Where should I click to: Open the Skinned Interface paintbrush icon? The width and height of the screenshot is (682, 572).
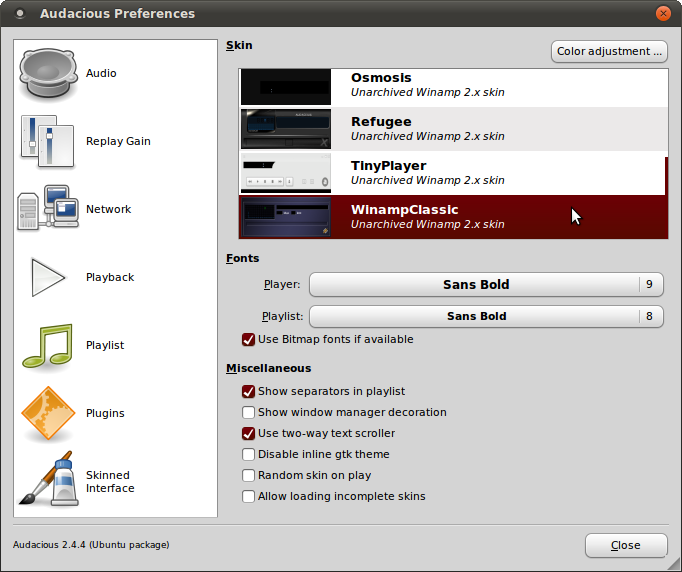[48, 479]
